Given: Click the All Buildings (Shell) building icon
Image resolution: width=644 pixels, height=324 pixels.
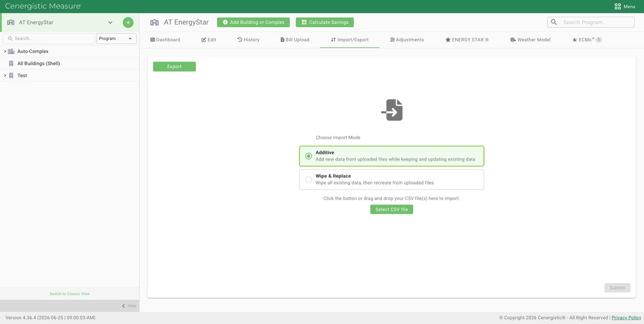Looking at the screenshot, I should (x=11, y=63).
